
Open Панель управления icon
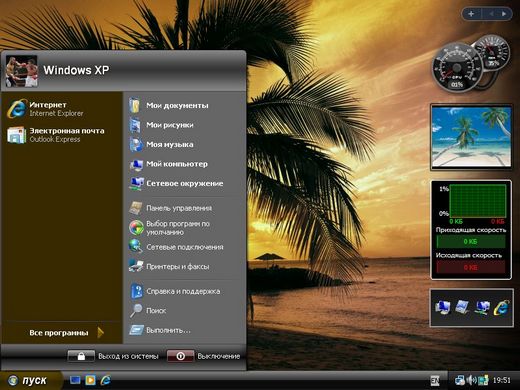coord(136,208)
